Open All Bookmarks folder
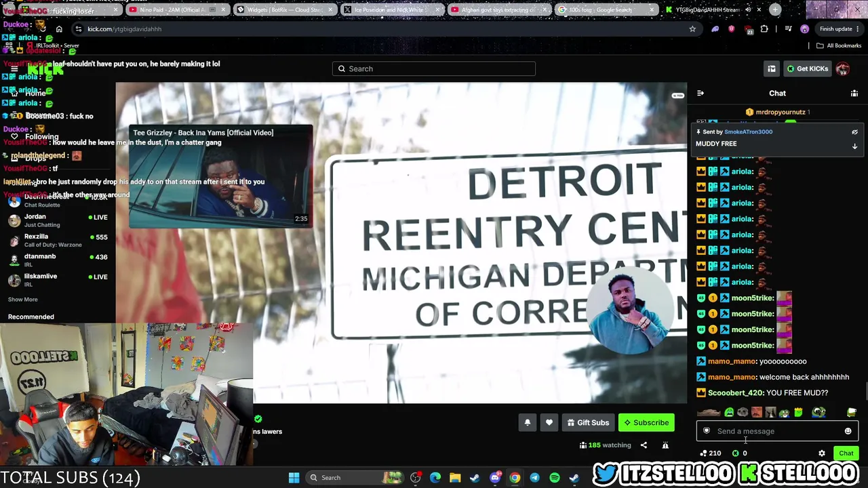This screenshot has height=488, width=868. click(839, 46)
